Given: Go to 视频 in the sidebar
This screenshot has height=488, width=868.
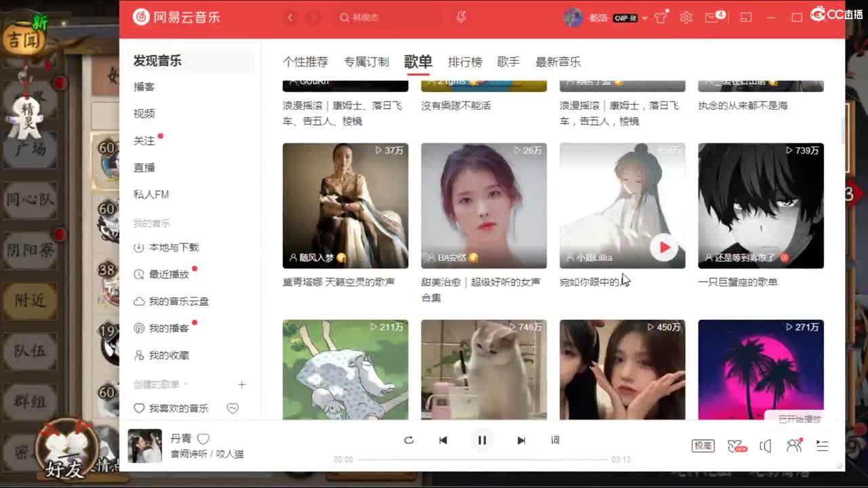Looking at the screenshot, I should click(x=144, y=113).
